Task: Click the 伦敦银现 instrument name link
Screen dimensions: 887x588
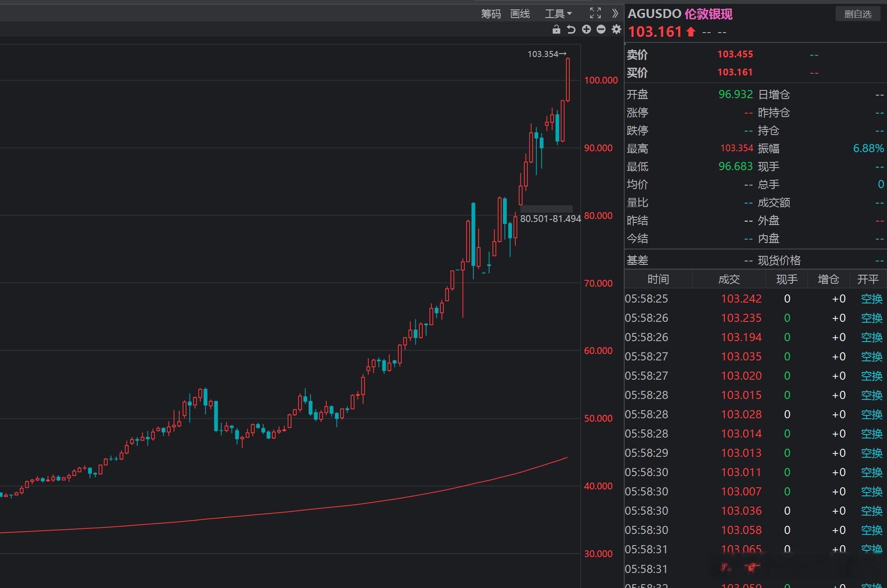Action: [708, 14]
